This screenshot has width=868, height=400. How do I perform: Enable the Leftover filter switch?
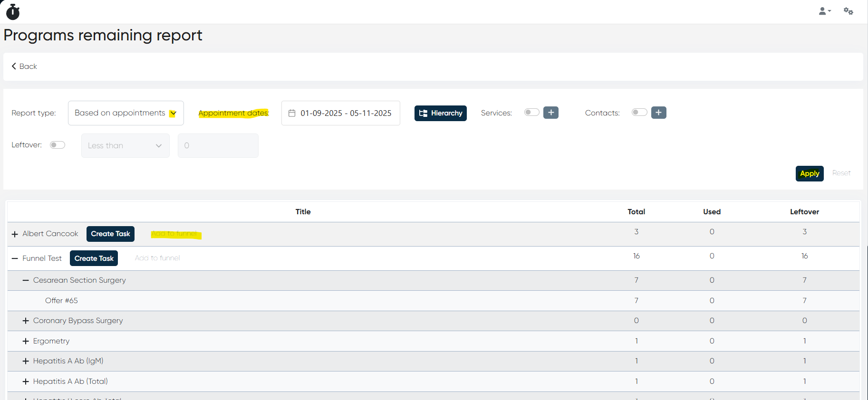click(x=58, y=145)
